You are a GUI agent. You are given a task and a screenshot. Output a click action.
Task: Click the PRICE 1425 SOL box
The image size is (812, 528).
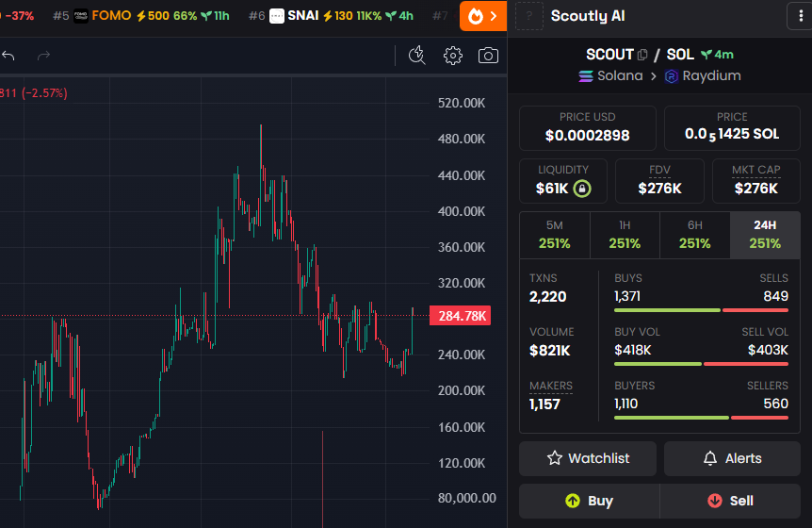point(732,128)
